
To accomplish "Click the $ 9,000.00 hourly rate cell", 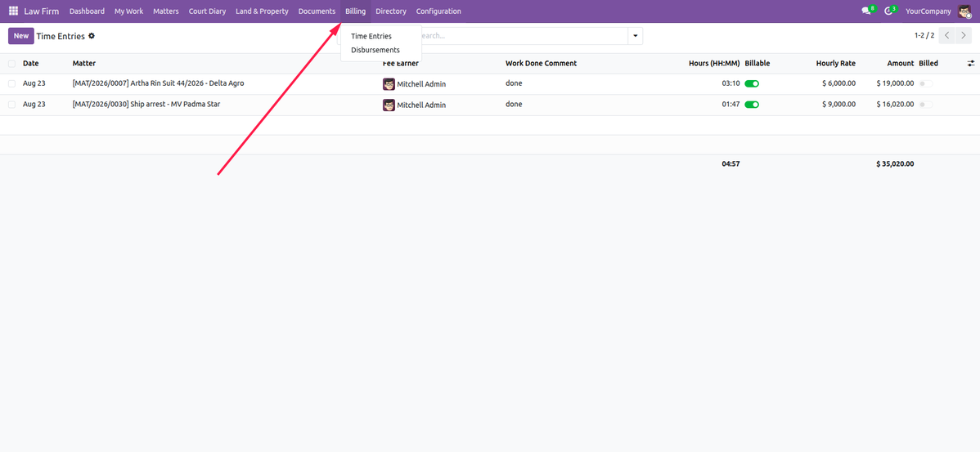I will 838,105.
